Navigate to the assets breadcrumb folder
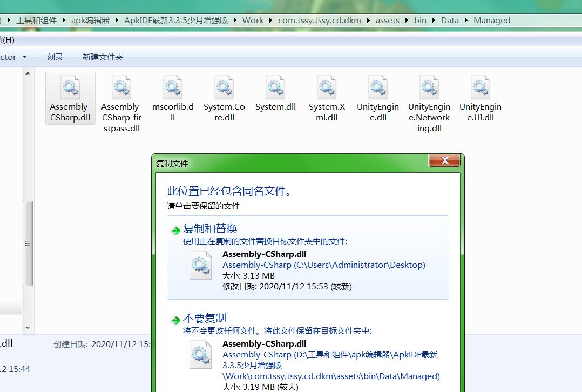 tap(387, 21)
